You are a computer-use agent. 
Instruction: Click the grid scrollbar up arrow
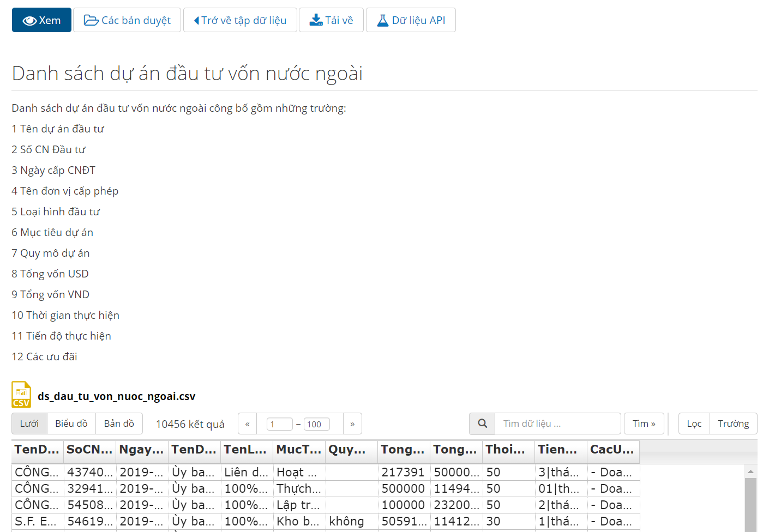pyautogui.click(x=750, y=471)
